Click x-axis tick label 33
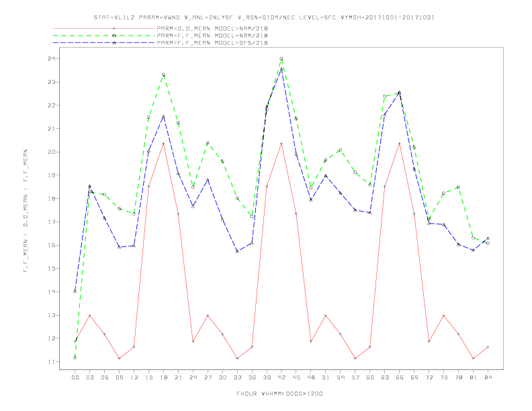The height and width of the screenshot is (411, 532). pyautogui.click(x=237, y=377)
